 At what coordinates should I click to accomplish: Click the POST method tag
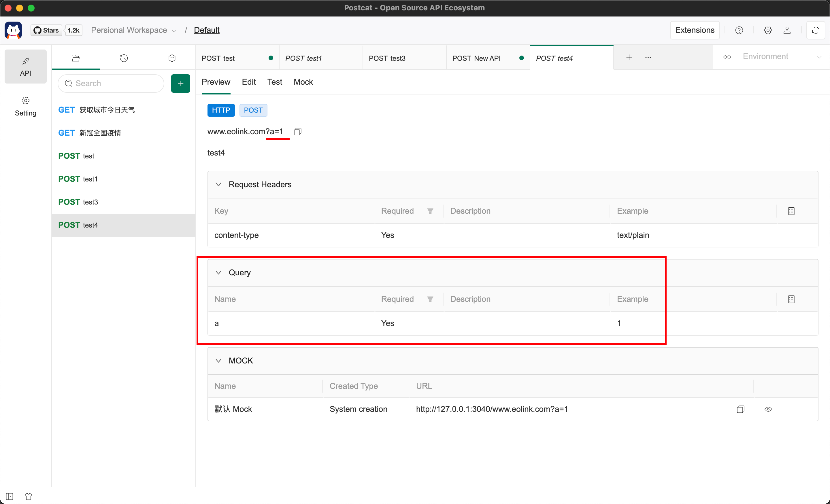point(253,110)
